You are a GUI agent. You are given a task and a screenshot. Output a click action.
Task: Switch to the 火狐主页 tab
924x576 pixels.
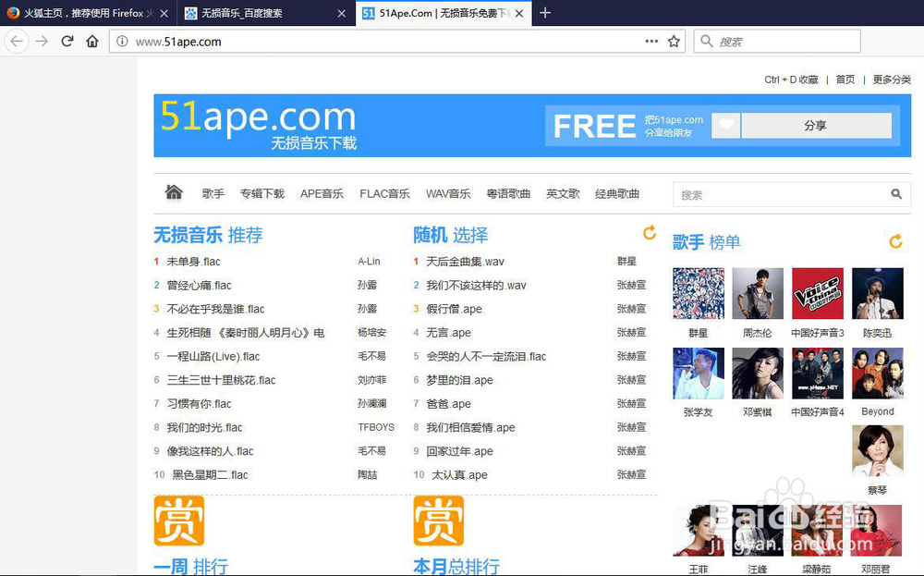pyautogui.click(x=89, y=13)
